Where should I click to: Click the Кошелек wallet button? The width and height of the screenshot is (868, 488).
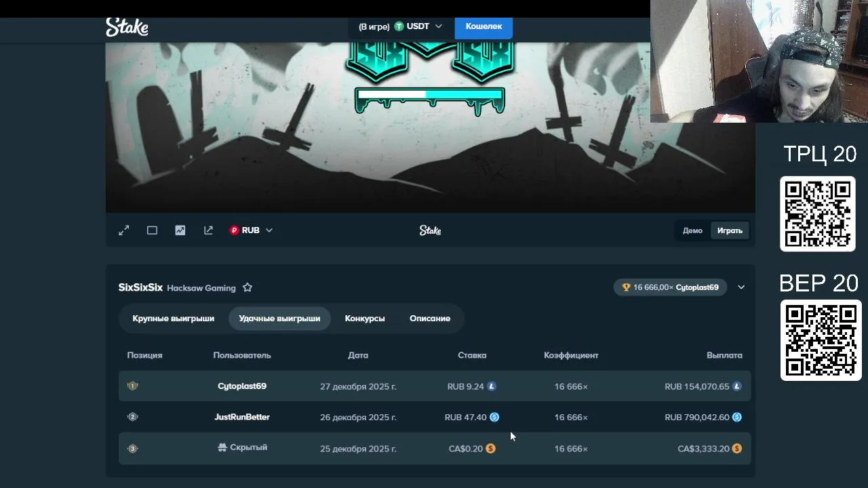point(484,26)
